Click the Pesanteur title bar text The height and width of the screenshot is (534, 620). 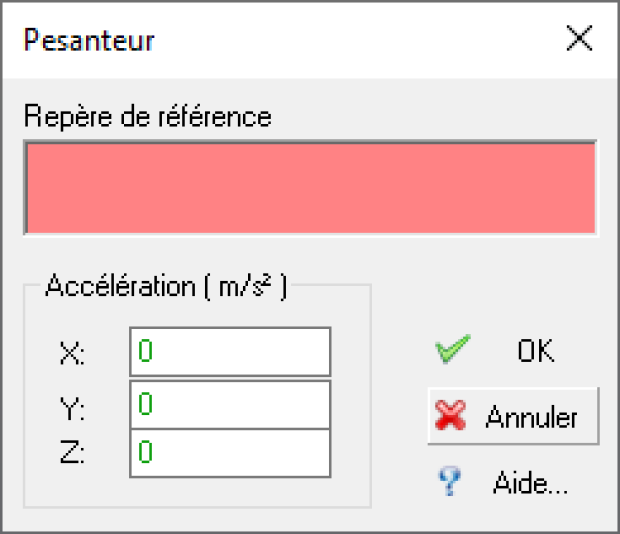click(89, 40)
